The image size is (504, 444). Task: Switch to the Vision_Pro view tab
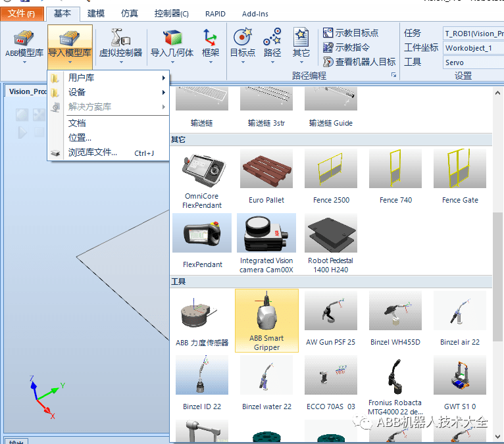(x=26, y=91)
